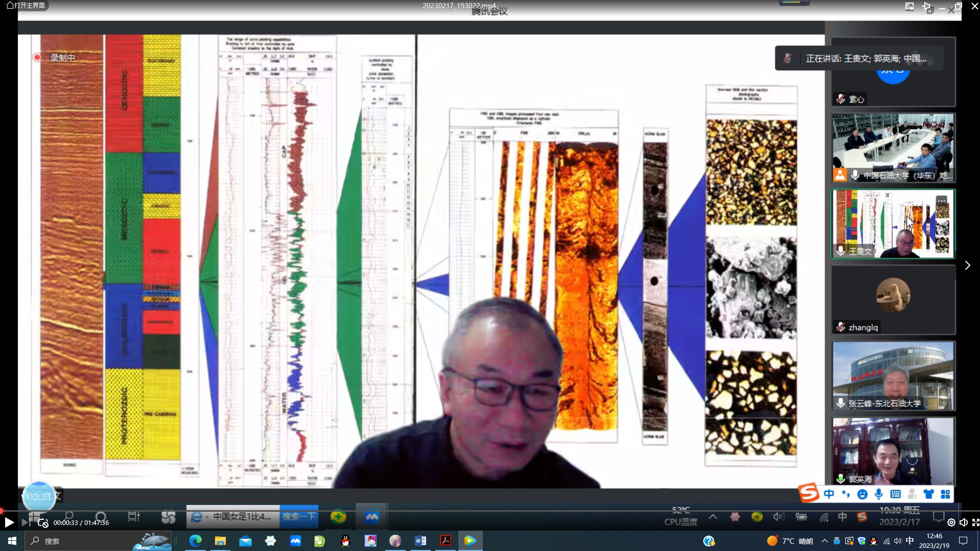
Task: Launch Microsoft Word from taskbar
Action: click(x=421, y=541)
